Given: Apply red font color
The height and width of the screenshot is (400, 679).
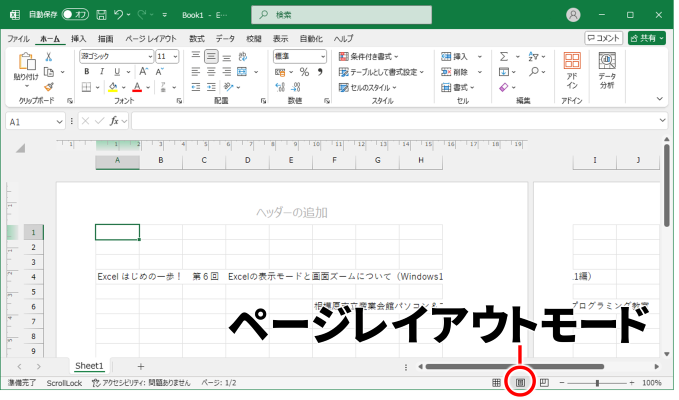Looking at the screenshot, I should click(x=137, y=87).
